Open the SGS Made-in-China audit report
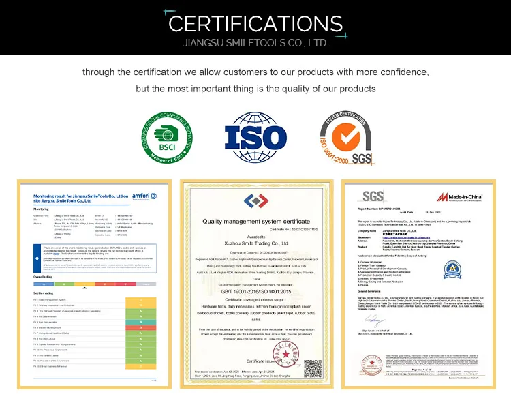The image size is (511, 420). pyautogui.click(x=418, y=284)
